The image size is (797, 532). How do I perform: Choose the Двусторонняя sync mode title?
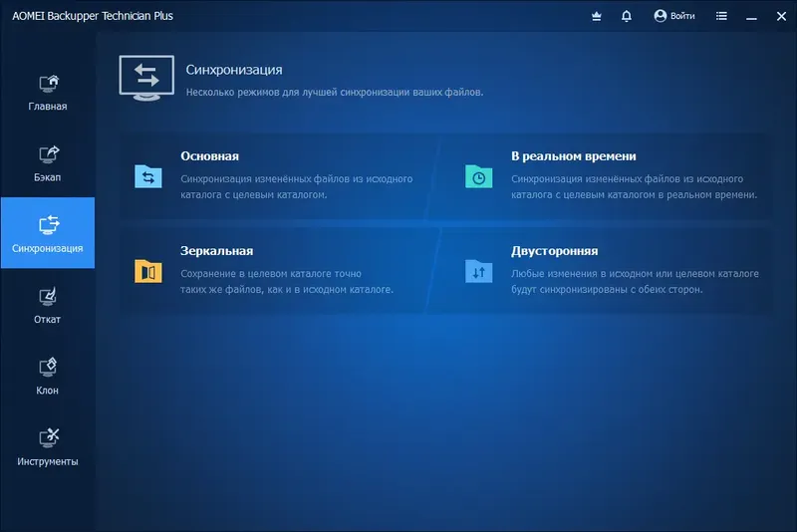[555, 251]
